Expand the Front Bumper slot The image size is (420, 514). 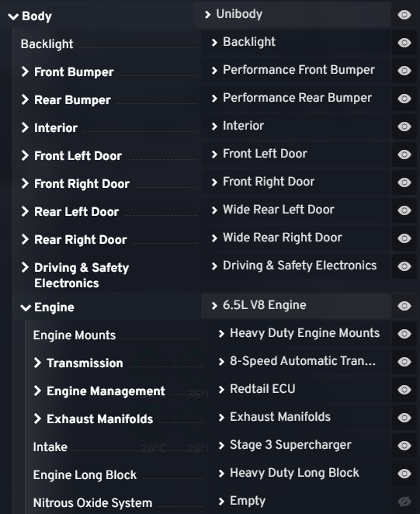point(25,71)
